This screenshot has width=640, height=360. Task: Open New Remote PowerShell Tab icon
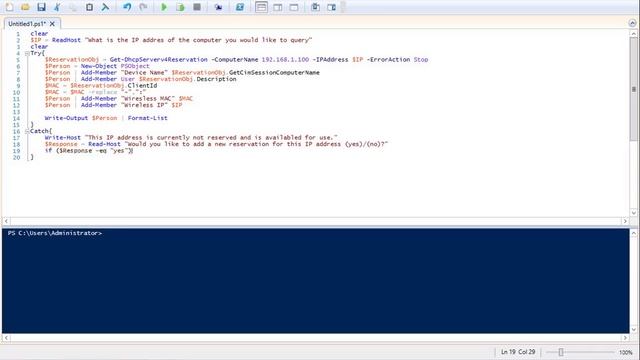(218, 7)
